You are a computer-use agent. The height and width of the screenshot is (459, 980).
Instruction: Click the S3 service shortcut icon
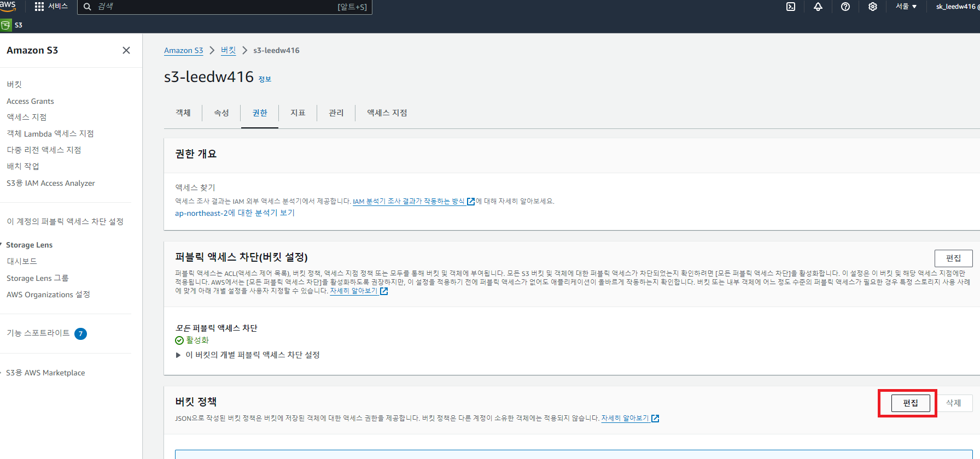pyautogui.click(x=6, y=25)
